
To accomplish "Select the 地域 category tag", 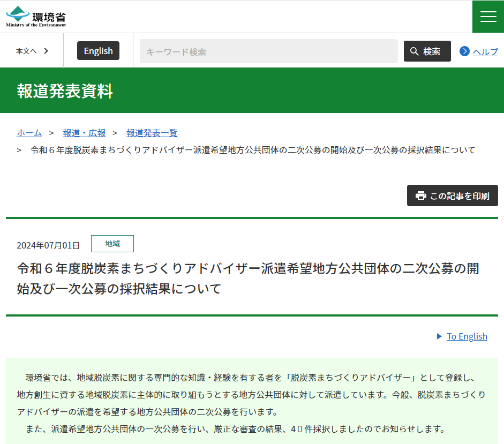I will (x=112, y=243).
